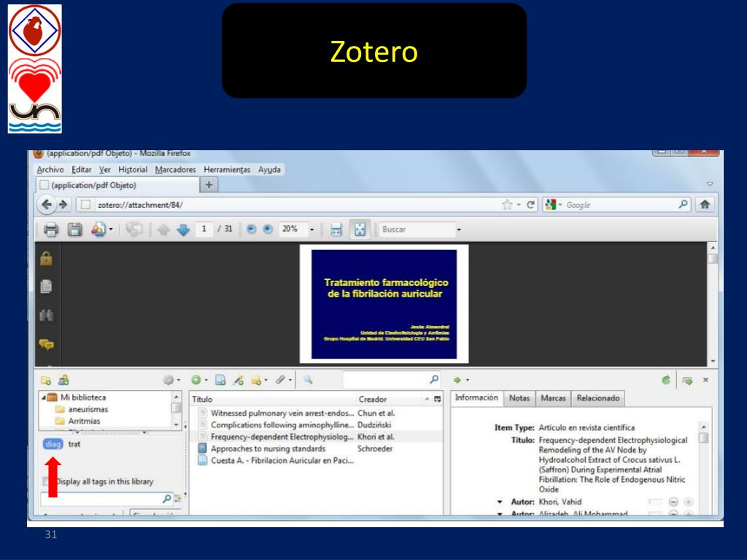Open a new Firefox tab

(209, 184)
